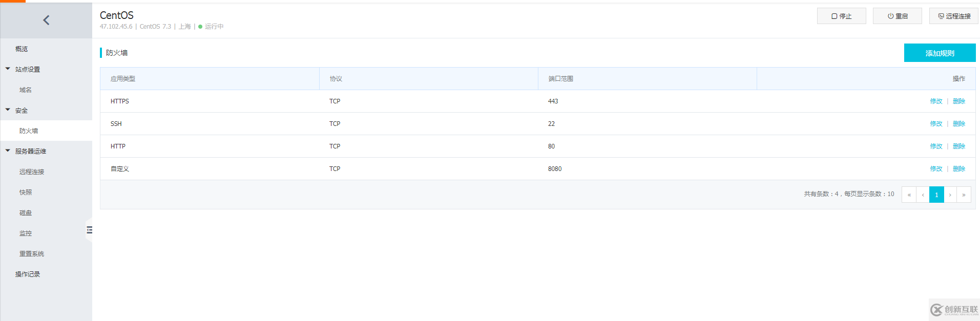Open 磁盘 disk in sidebar
The image size is (980, 321).
26,212
